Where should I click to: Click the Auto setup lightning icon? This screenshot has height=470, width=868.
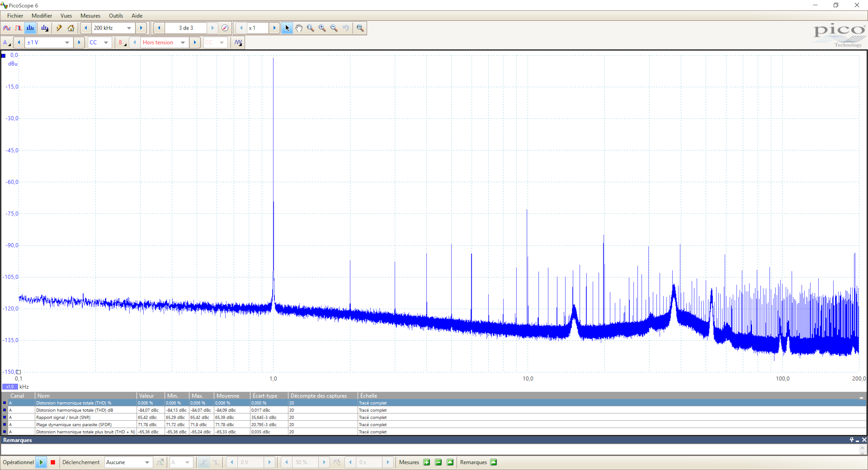click(x=59, y=28)
